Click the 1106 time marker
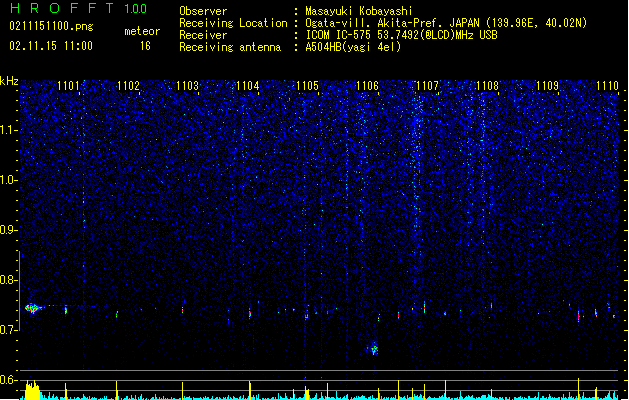Image resolution: width=629 pixels, height=400 pixels. 367,86
